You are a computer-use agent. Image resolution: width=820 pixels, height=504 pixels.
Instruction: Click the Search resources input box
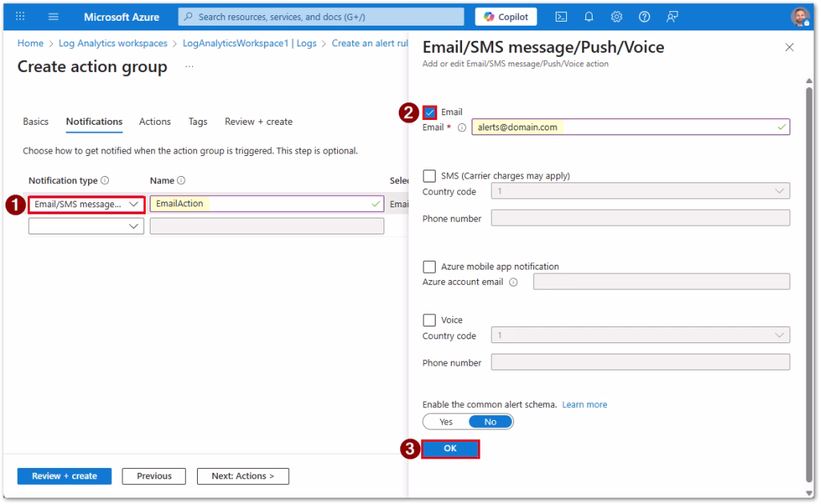click(x=320, y=17)
